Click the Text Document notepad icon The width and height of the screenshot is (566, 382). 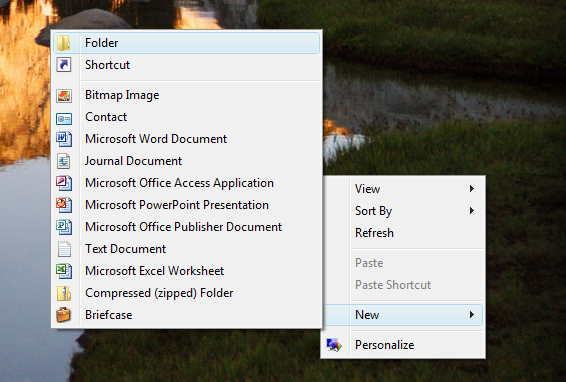tap(64, 249)
